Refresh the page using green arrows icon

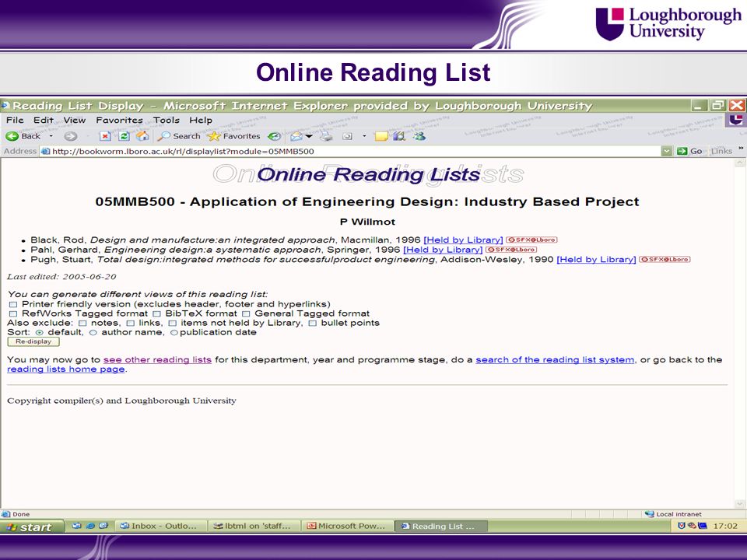click(124, 136)
